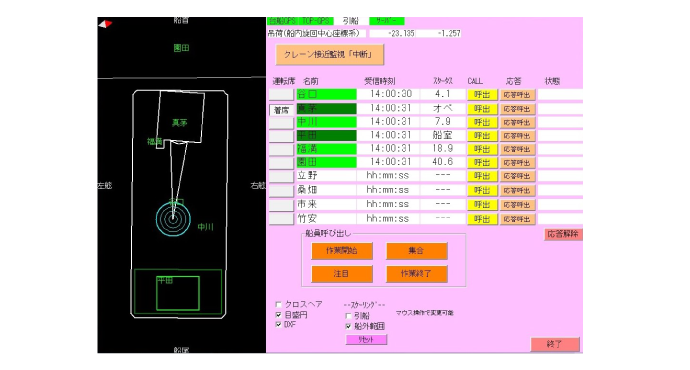Uncheck the 目盛円 checkbox
690x370 pixels.
279,315
